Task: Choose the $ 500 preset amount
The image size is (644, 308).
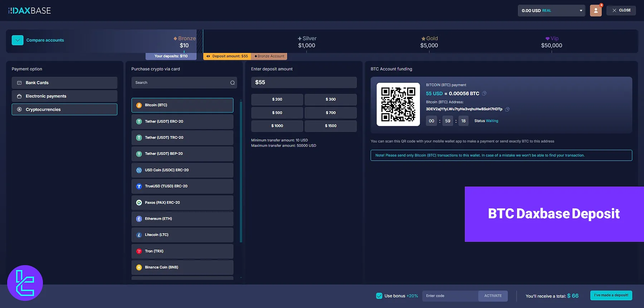Action: tap(277, 113)
